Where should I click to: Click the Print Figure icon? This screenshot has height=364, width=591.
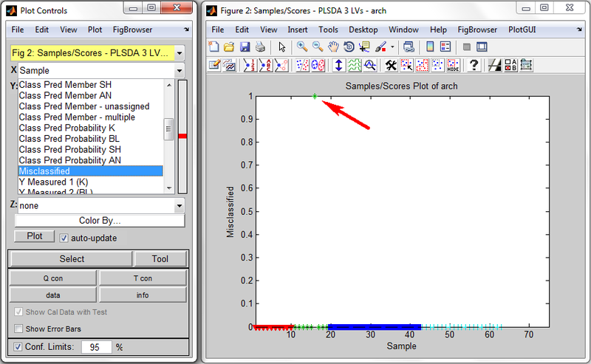point(259,47)
